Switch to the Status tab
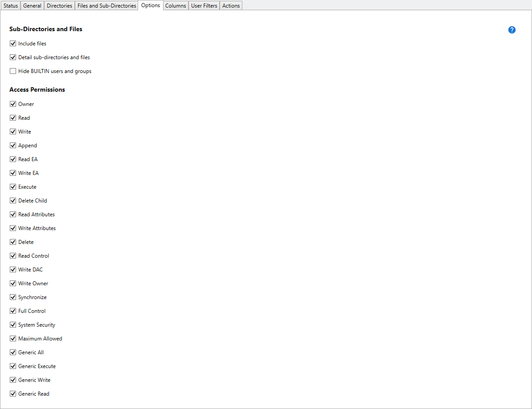Image resolution: width=532 pixels, height=409 pixels. coord(11,6)
